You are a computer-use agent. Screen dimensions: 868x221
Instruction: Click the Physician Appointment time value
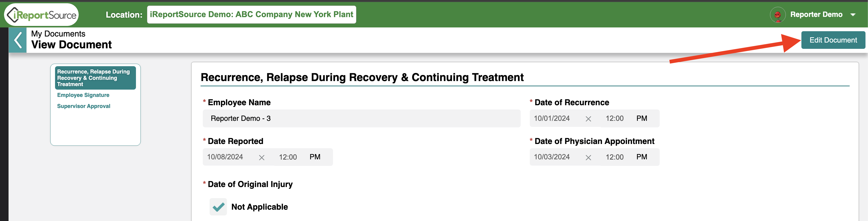click(x=615, y=157)
